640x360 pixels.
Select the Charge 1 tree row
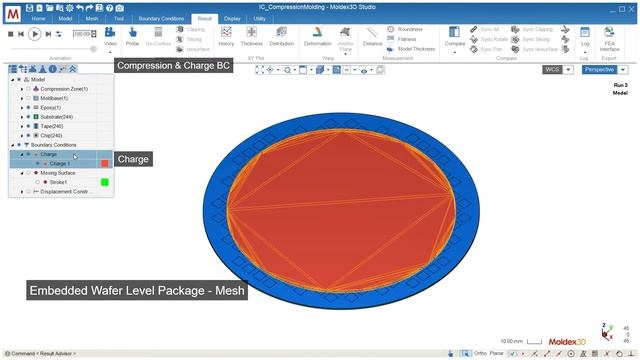click(x=61, y=164)
